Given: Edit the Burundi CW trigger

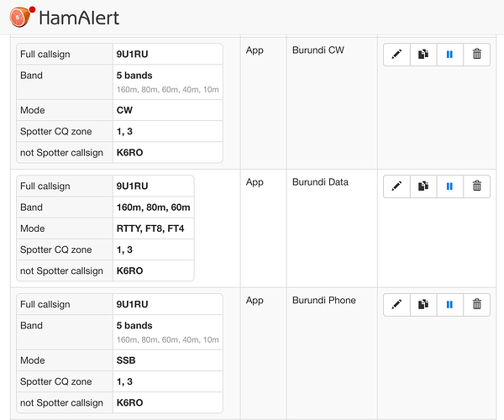Looking at the screenshot, I should click(396, 55).
